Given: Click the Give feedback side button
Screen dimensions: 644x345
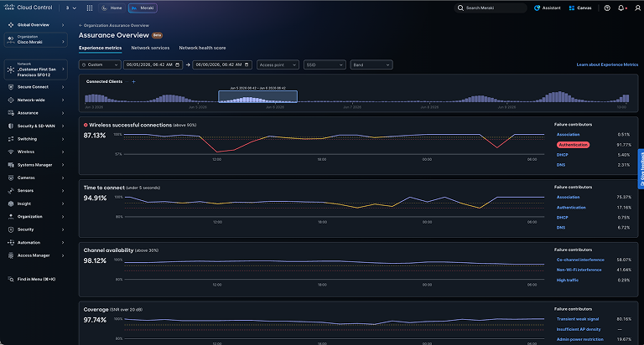Looking at the screenshot, I should [x=641, y=168].
